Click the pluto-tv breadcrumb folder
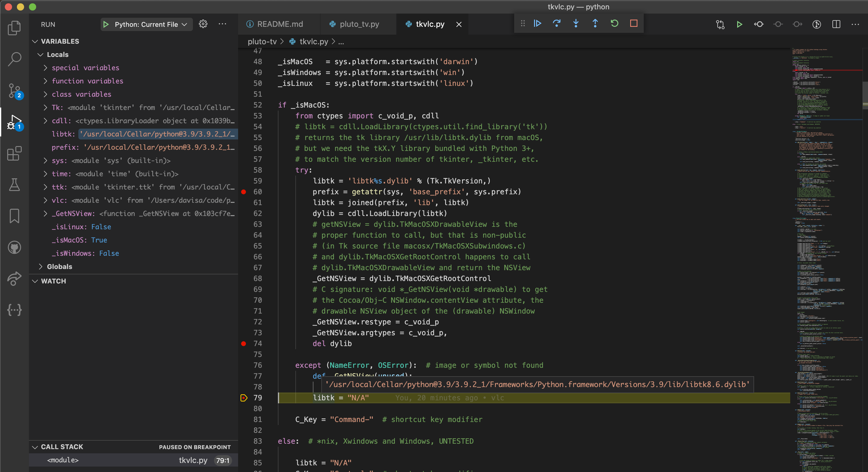Image resolution: width=868 pixels, height=472 pixels. tap(262, 41)
